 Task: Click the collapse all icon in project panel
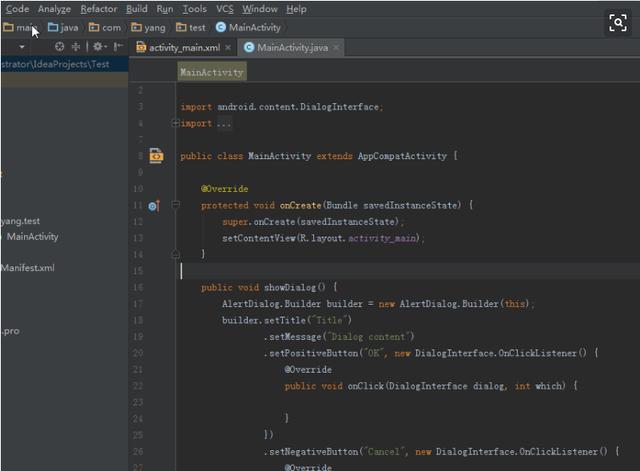tap(76, 47)
